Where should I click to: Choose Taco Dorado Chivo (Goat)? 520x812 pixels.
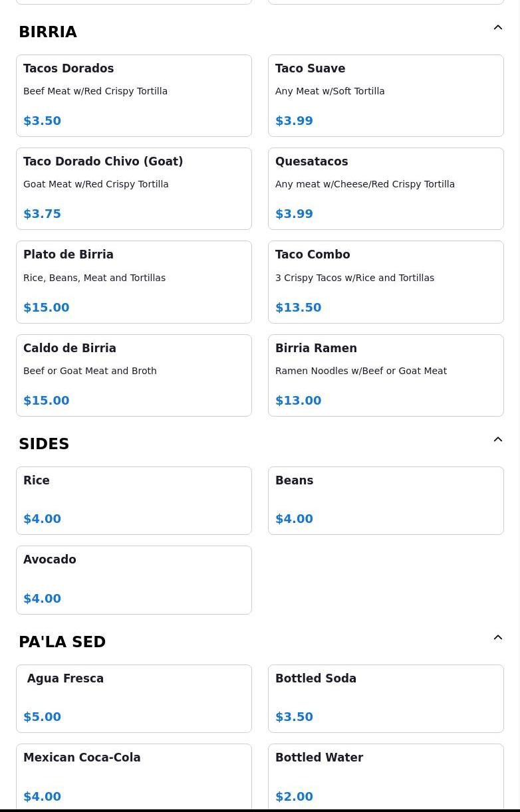(134, 189)
